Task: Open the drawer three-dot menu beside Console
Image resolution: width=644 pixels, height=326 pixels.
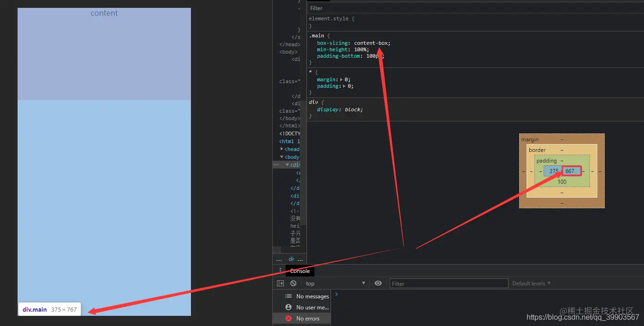Action: [280, 271]
